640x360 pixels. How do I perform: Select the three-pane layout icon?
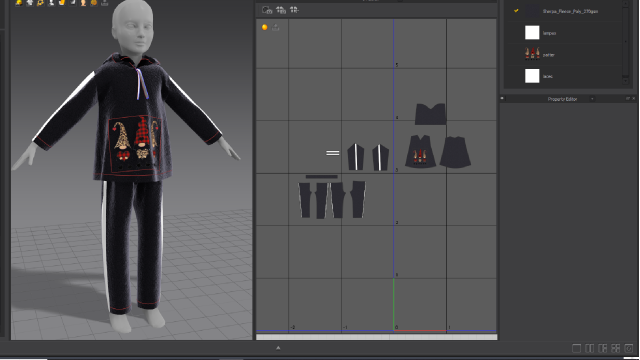click(602, 348)
